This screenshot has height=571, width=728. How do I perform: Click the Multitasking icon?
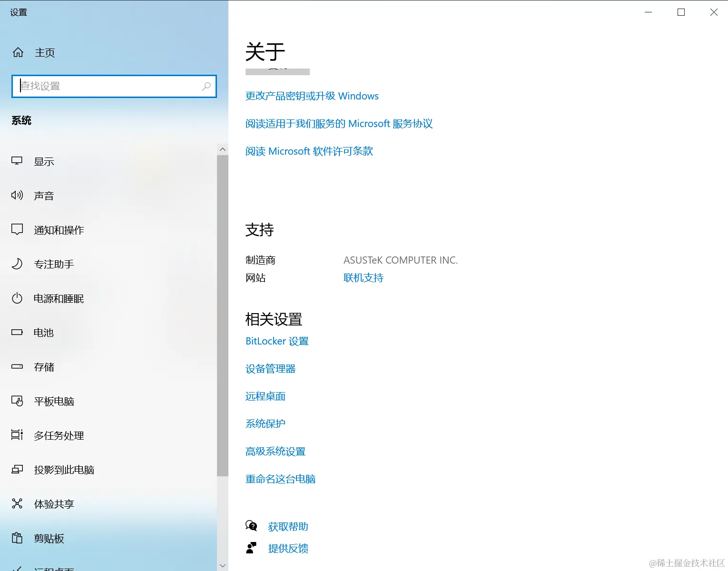point(17,435)
